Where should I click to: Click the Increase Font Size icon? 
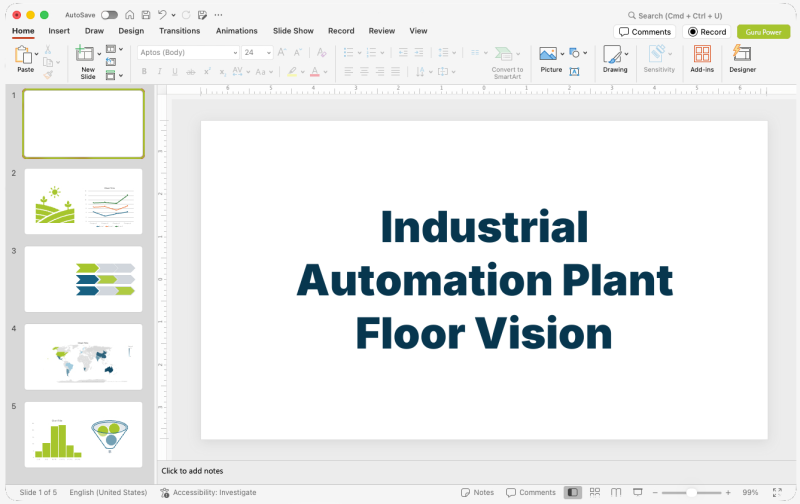(282, 53)
